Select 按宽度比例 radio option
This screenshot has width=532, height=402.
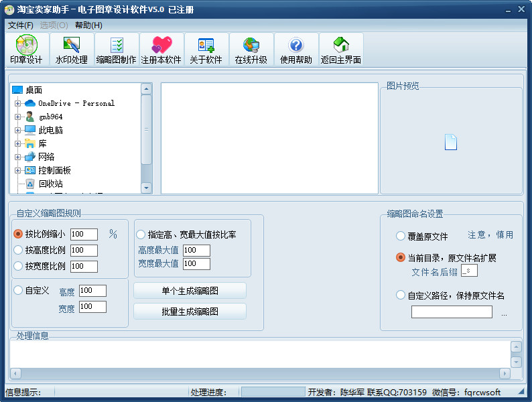18,266
